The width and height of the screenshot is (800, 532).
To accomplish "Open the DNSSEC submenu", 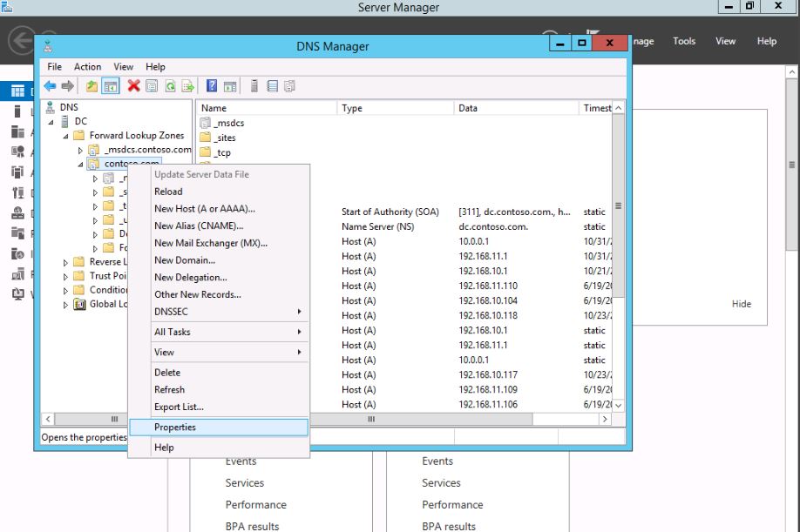I will (x=219, y=312).
